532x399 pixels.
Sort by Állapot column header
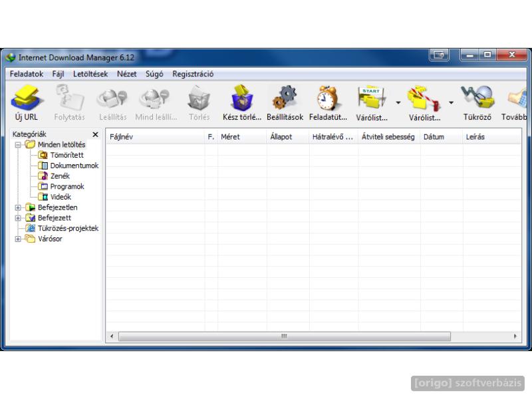coord(288,137)
